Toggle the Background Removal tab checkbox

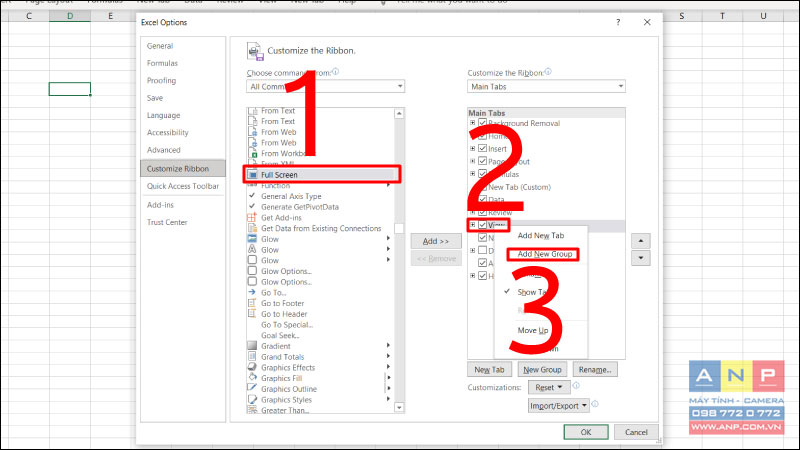482,123
